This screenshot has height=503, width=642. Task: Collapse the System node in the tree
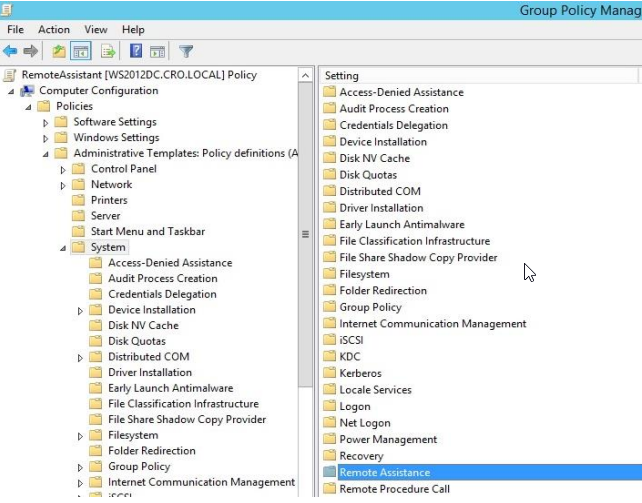(63, 247)
